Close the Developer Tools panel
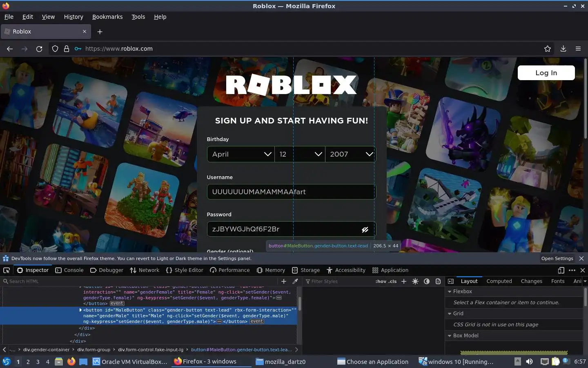 (x=583, y=270)
